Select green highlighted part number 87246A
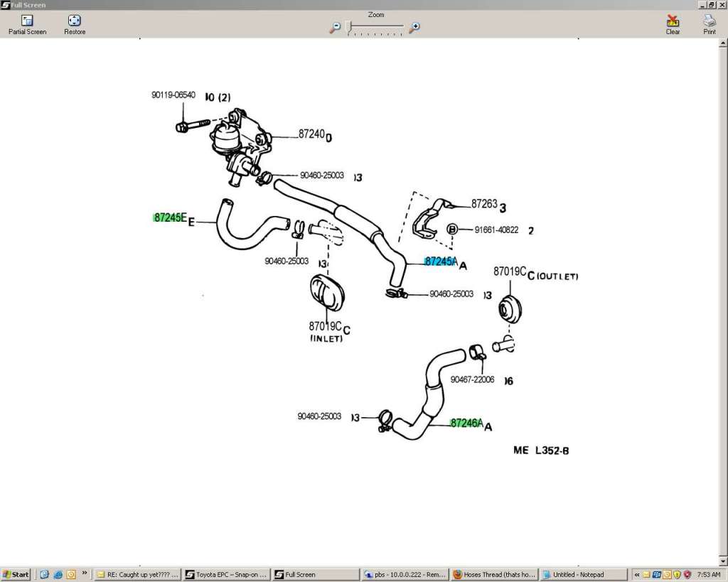The height and width of the screenshot is (582, 728). 466,424
